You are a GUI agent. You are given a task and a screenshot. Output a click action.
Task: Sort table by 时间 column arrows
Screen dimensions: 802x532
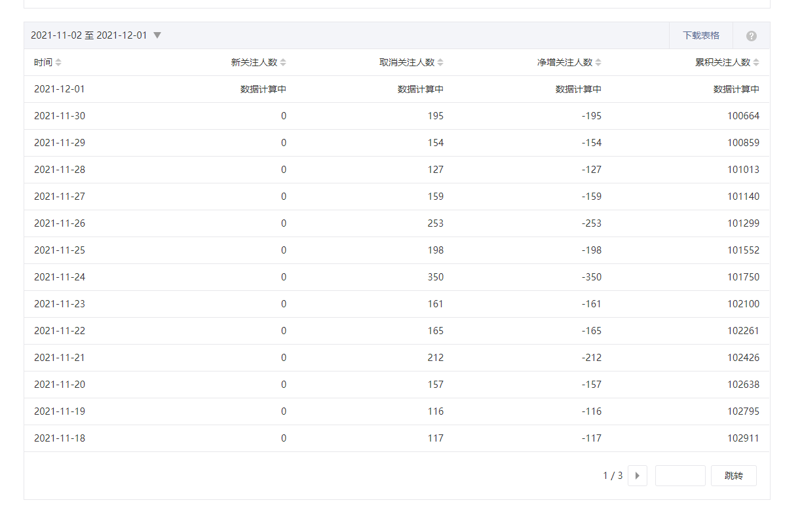(58, 63)
